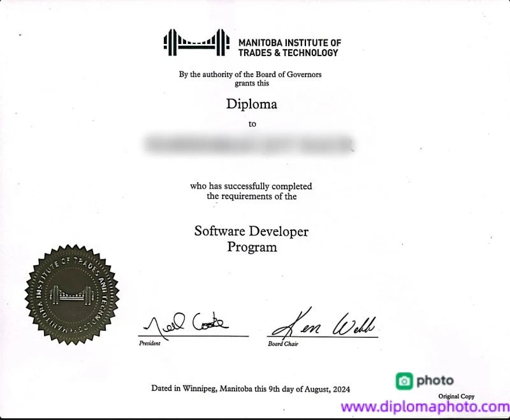
Task: Select the "TRADES & TECHNOLOGY" heading line
Action: (x=288, y=53)
